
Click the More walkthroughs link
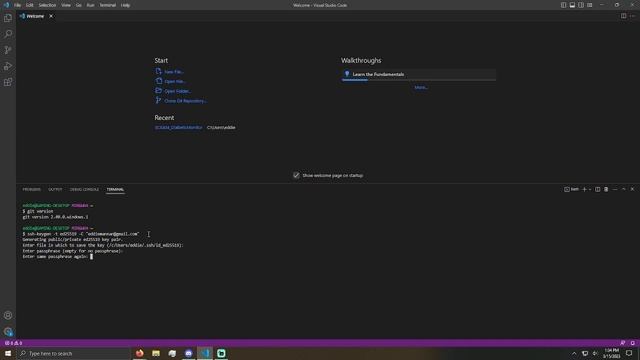pos(421,87)
